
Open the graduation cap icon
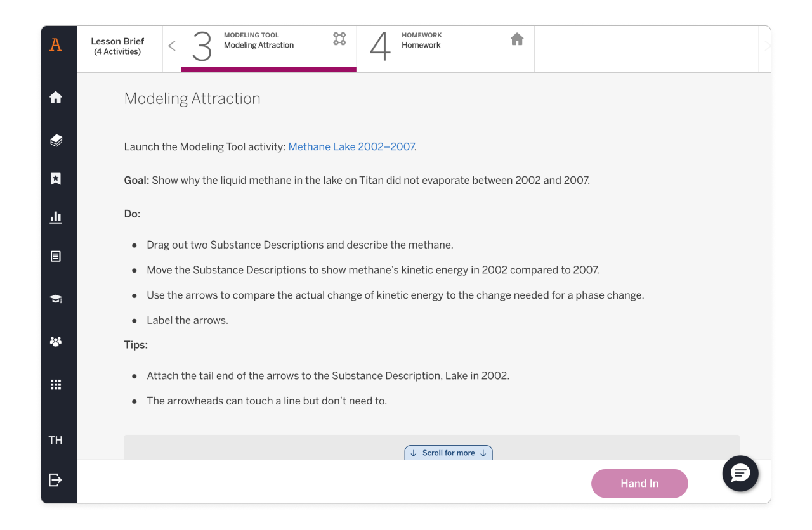point(56,299)
